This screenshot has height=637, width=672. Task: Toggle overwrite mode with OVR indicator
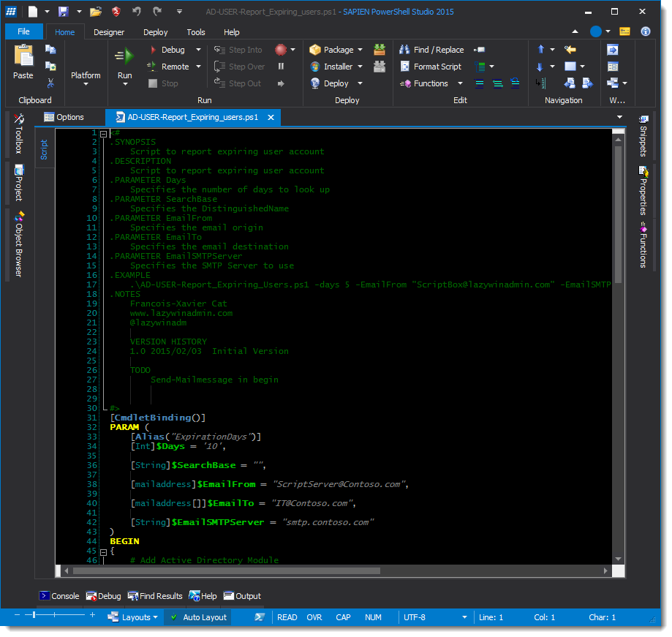[314, 617]
